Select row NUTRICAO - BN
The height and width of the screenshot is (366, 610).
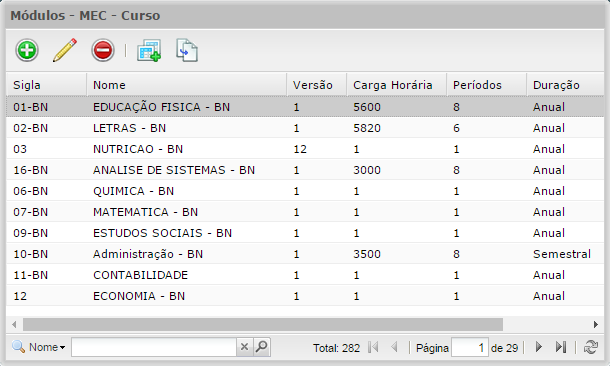point(305,149)
